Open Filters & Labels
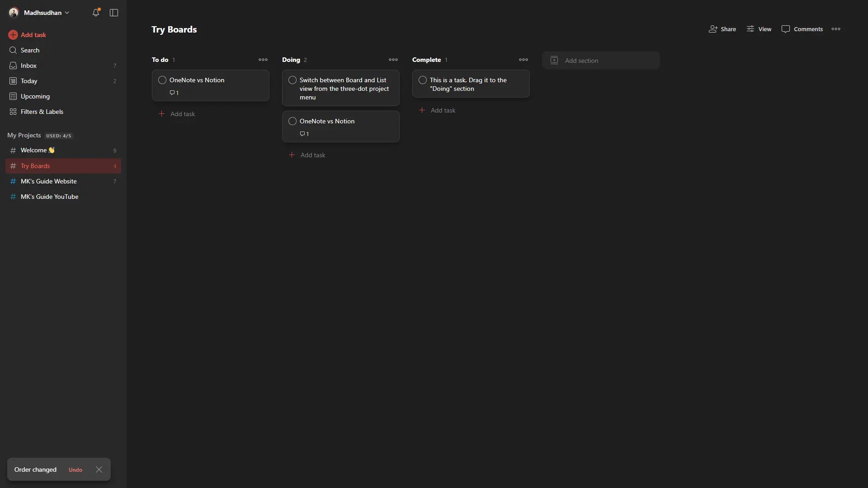Image resolution: width=868 pixels, height=488 pixels. (42, 112)
